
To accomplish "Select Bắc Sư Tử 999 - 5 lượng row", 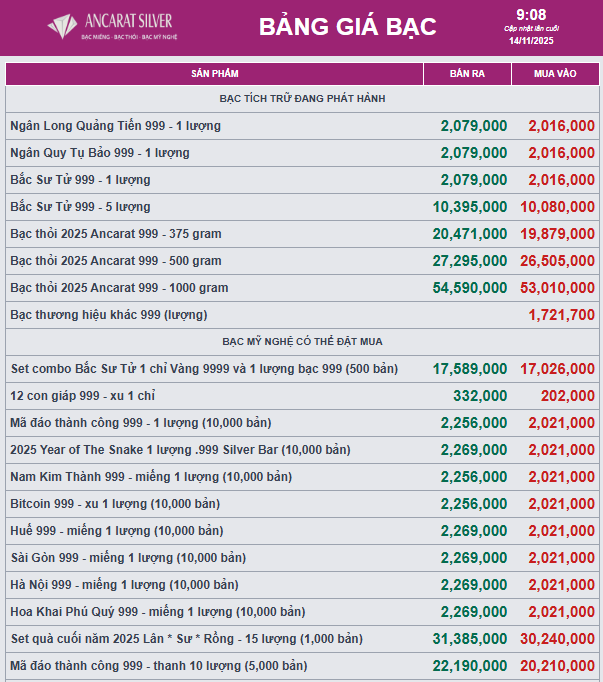I will pyautogui.click(x=80, y=207).
